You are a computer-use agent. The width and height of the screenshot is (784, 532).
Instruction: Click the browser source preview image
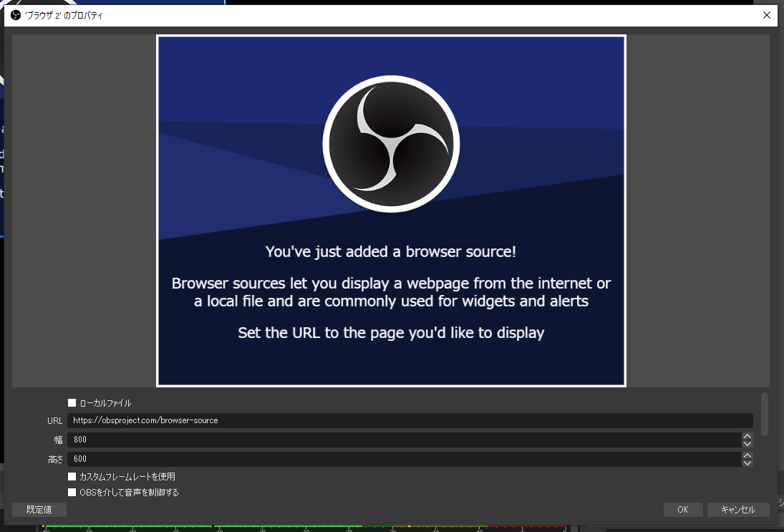point(391,211)
